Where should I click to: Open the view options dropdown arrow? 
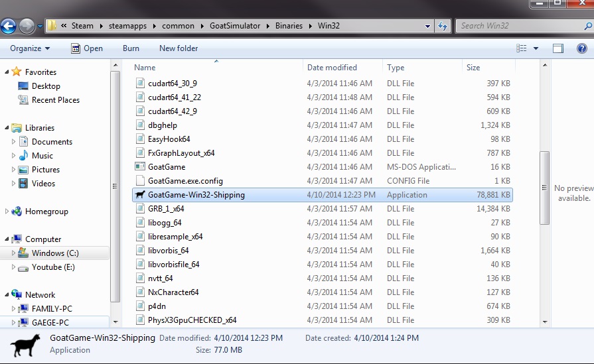click(536, 48)
